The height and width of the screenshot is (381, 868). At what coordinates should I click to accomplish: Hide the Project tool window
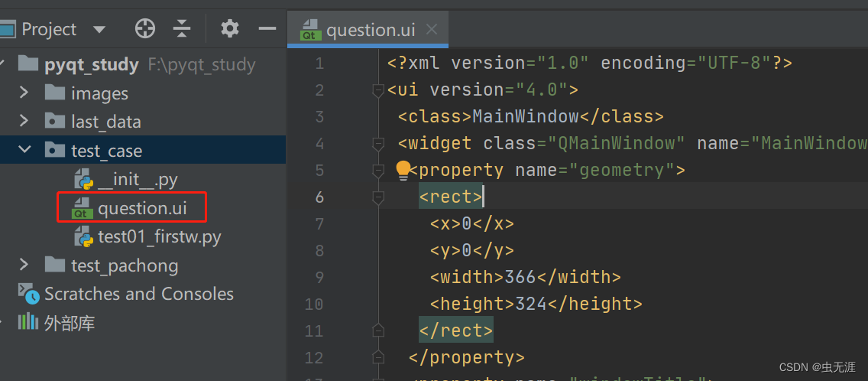(267, 28)
